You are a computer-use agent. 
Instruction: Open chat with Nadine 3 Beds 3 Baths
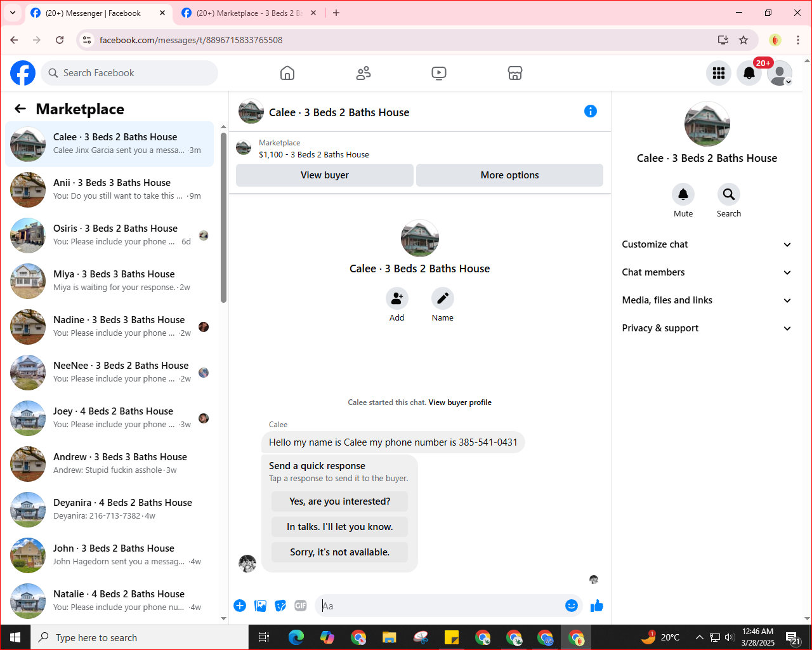pyautogui.click(x=109, y=327)
